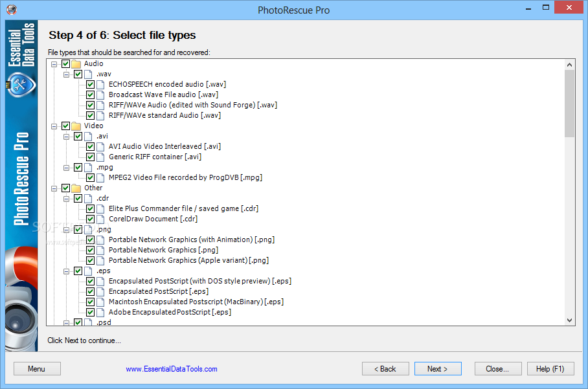This screenshot has height=389, width=588.
Task: Click the PhotoRescue Pro title bar app icon
Action: pos(12,9)
